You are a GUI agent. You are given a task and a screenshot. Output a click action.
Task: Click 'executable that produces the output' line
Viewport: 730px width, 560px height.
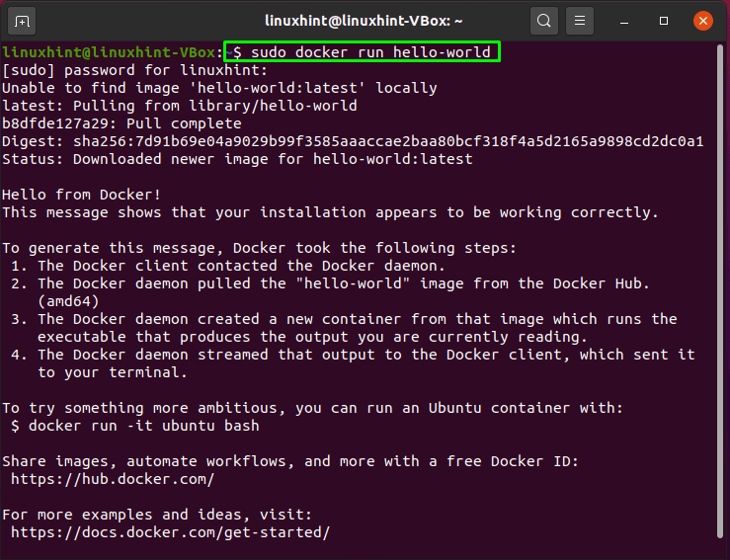click(312, 337)
